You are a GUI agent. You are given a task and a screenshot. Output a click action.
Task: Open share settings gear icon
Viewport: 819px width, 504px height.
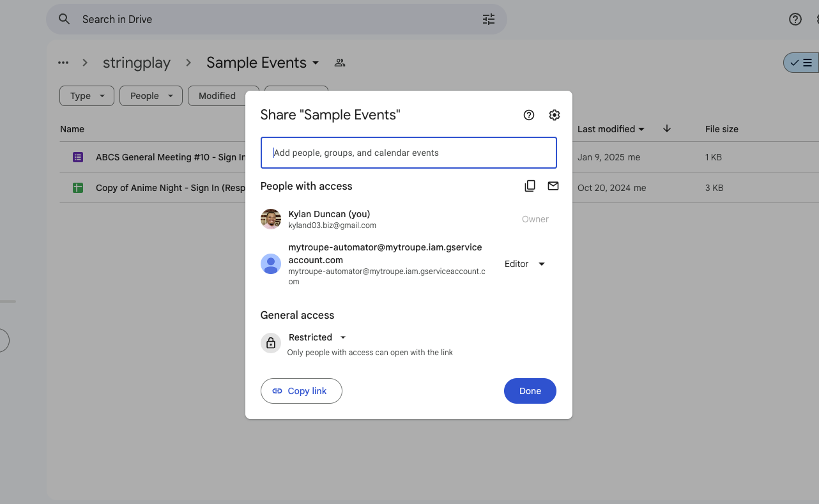coord(554,115)
